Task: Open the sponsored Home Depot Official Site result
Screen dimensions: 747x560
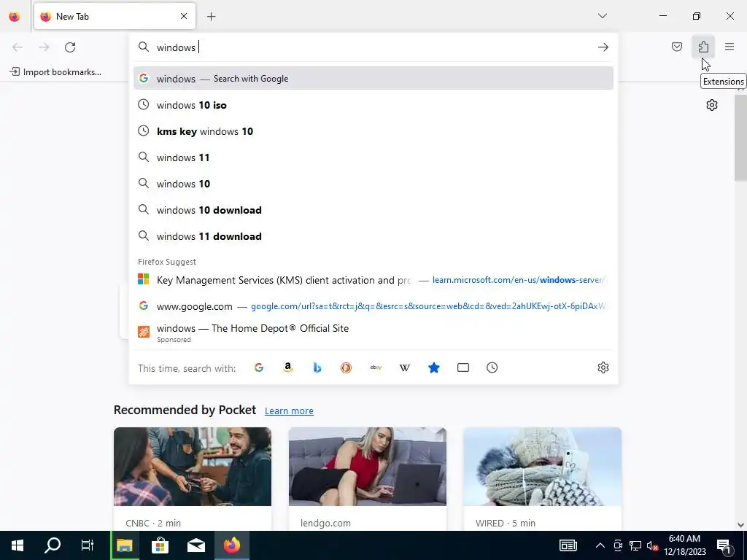Action: point(373,332)
